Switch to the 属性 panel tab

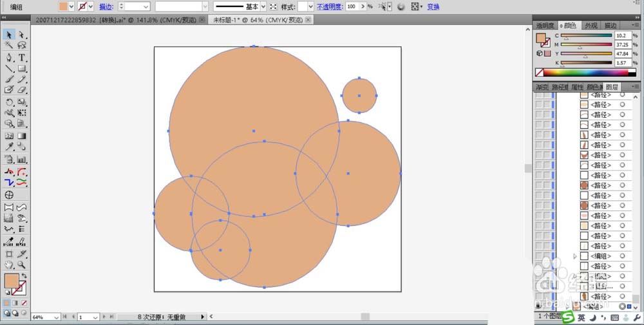coord(577,87)
